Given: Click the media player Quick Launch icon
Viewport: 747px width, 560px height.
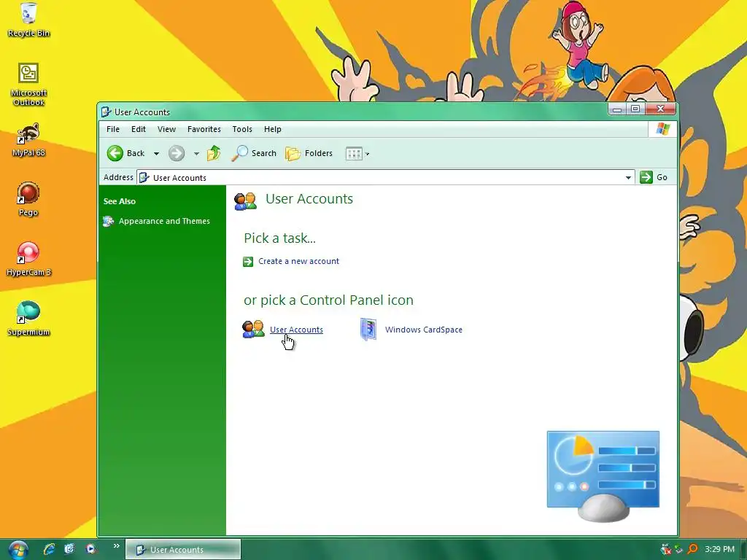Looking at the screenshot, I should pos(91,549).
